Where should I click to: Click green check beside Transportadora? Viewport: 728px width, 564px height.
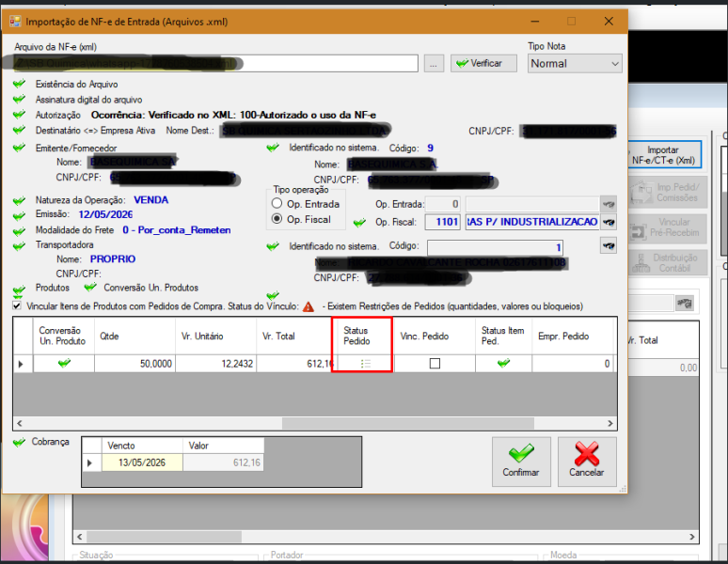pos(19,246)
